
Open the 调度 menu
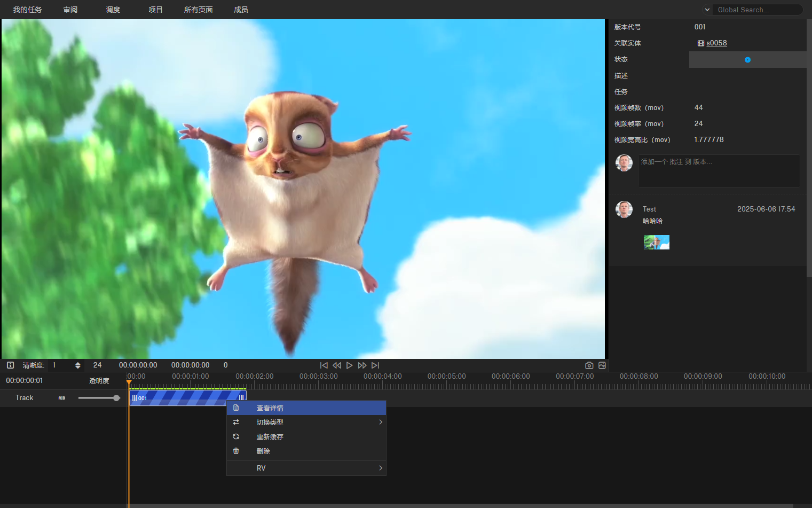coord(113,10)
